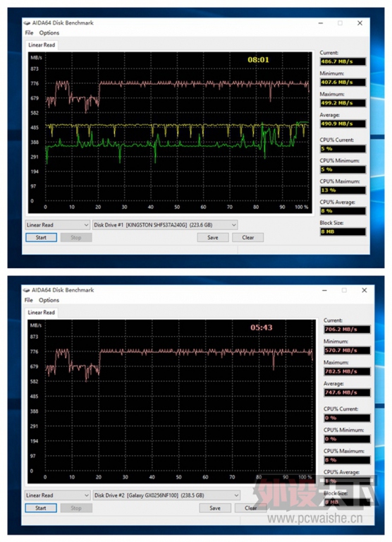Open the Options menu in the top window
Viewport: 392px width, 542px height.
pyautogui.click(x=49, y=33)
